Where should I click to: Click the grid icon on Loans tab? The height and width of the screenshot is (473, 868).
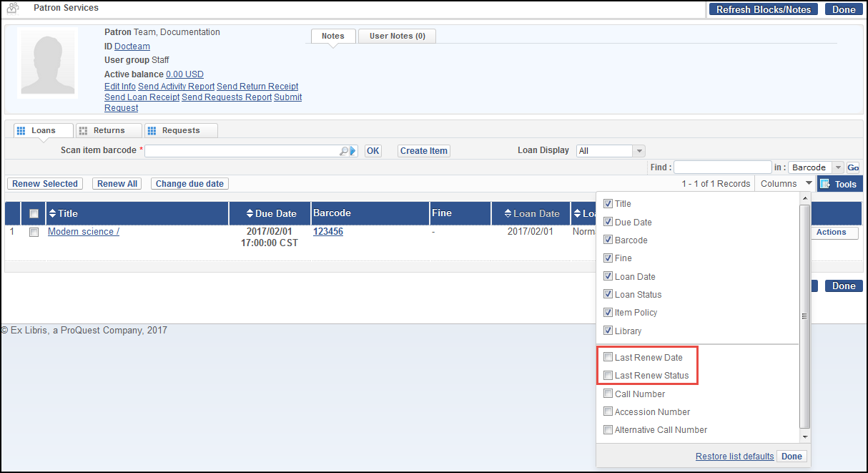21,131
